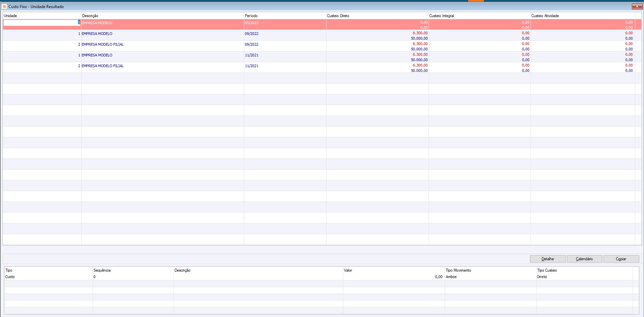The height and width of the screenshot is (317, 644).
Task: Select unit 1 EMPRESA MODELO for 11/2021
Action: pyautogui.click(x=97, y=55)
